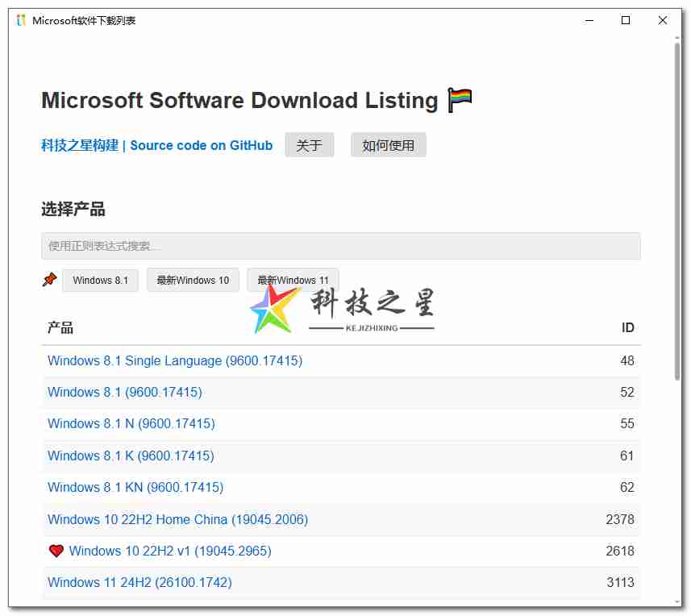Click the ID column header
This screenshot has width=691, height=616.
pyautogui.click(x=627, y=328)
